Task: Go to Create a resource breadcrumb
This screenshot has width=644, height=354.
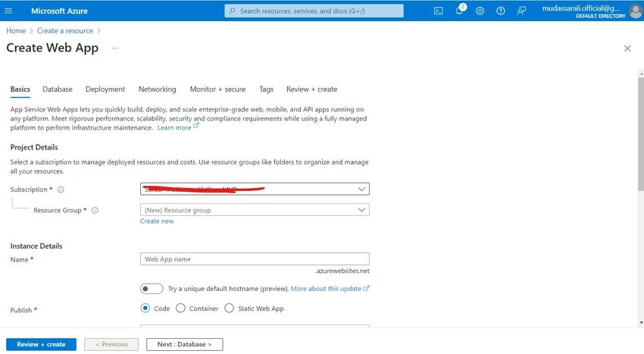Action: (x=65, y=31)
